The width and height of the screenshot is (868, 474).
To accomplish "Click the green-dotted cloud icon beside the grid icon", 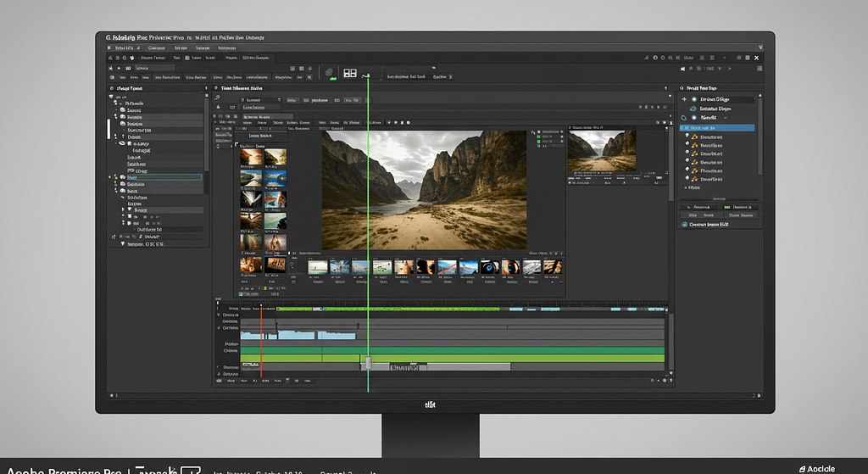I will [x=332, y=75].
